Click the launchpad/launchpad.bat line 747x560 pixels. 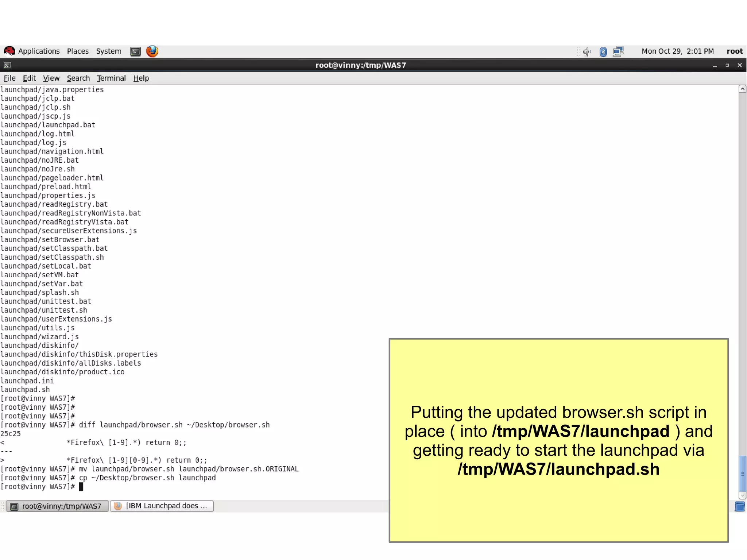(x=48, y=125)
